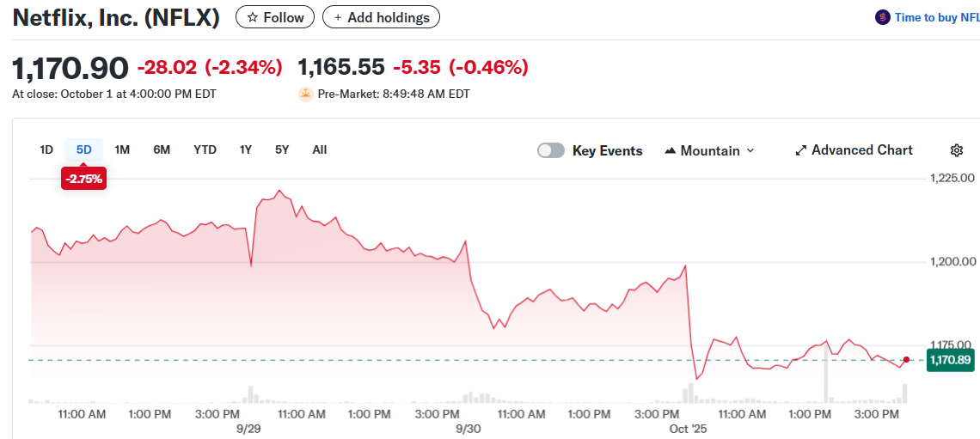Switch to the 1M range
The image size is (980, 439).
click(122, 149)
